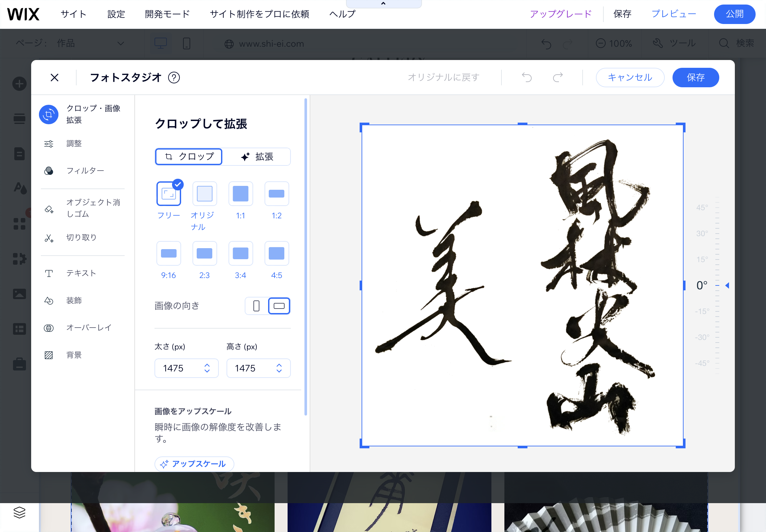This screenshot has height=532, width=766.
Task: Switch to the Expand (拡張) tab
Action: tap(257, 157)
